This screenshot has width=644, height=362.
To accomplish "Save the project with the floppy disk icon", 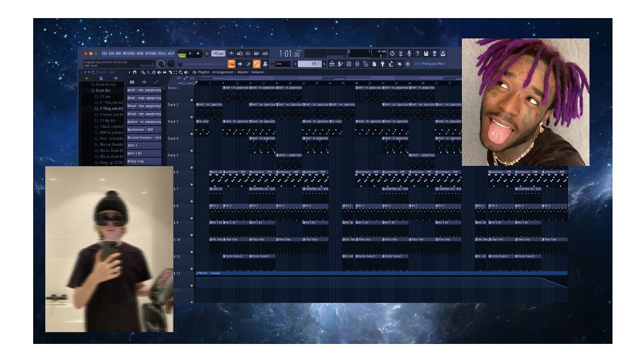I will click(426, 54).
